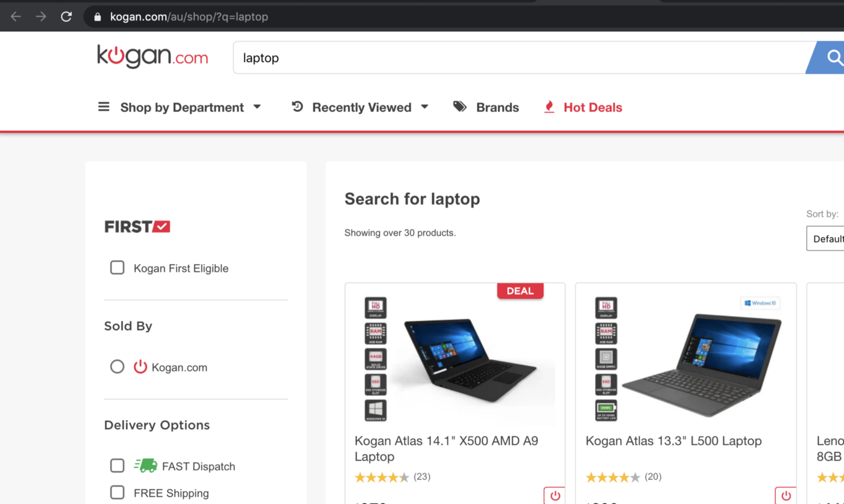Screen dimensions: 844x504
Task: Check the FREE Shipping filter
Action: [x=118, y=493]
